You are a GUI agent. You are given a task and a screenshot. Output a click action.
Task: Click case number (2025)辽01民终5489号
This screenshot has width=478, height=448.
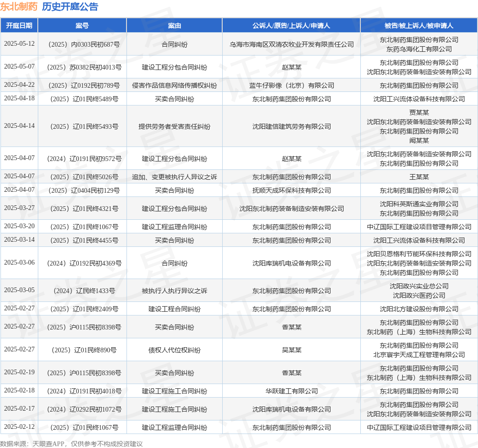pyautogui.click(x=82, y=99)
